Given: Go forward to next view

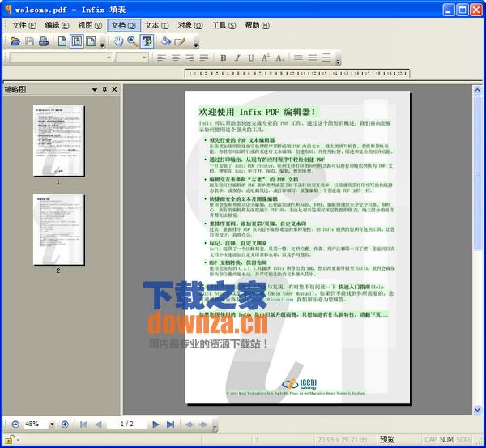Looking at the screenshot, I should coord(203,425).
